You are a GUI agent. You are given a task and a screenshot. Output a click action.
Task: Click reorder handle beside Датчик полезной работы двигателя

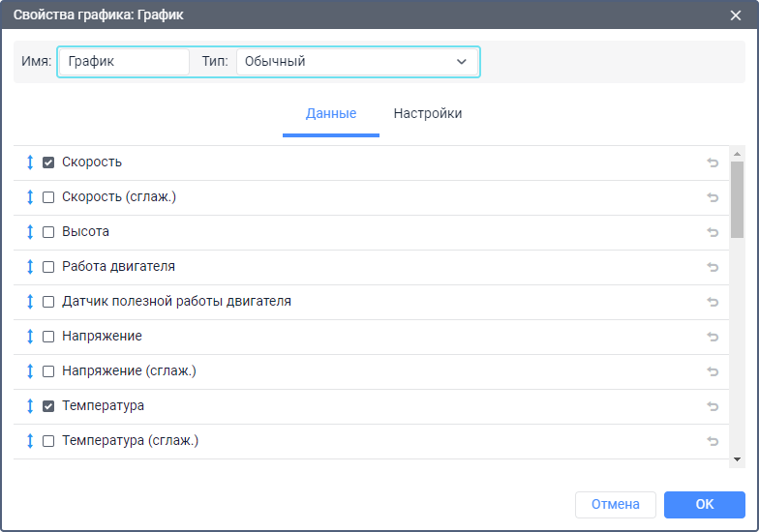pyautogui.click(x=30, y=302)
